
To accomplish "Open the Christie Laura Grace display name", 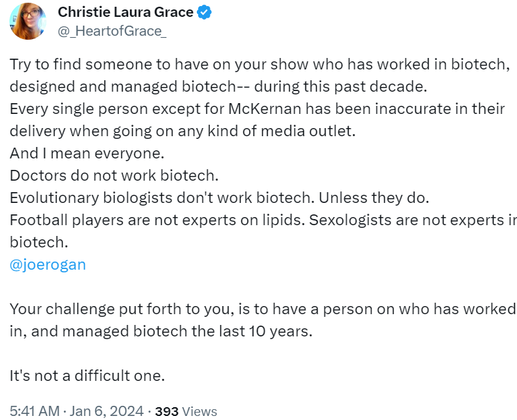I will (125, 12).
